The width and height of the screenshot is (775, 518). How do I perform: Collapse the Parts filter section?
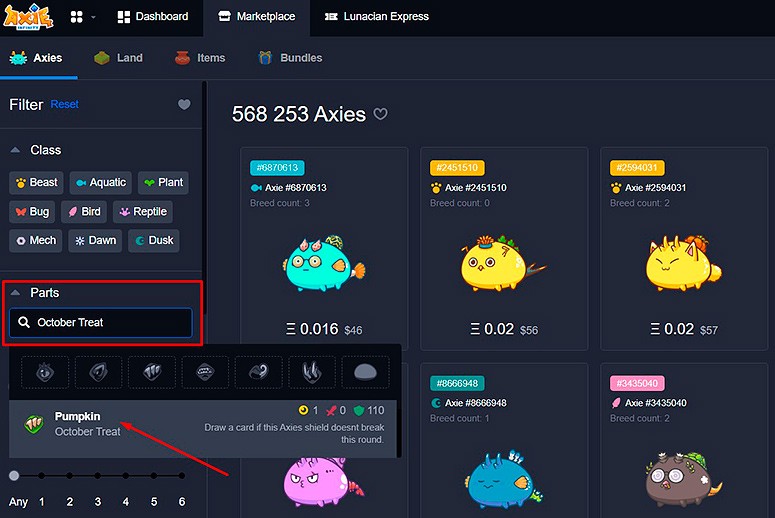click(x=15, y=293)
